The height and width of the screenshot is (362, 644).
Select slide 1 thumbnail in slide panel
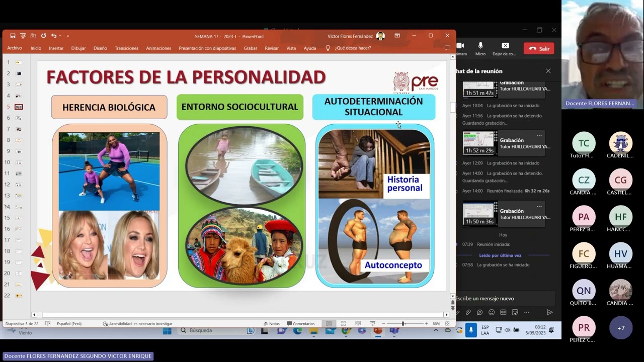19,62
